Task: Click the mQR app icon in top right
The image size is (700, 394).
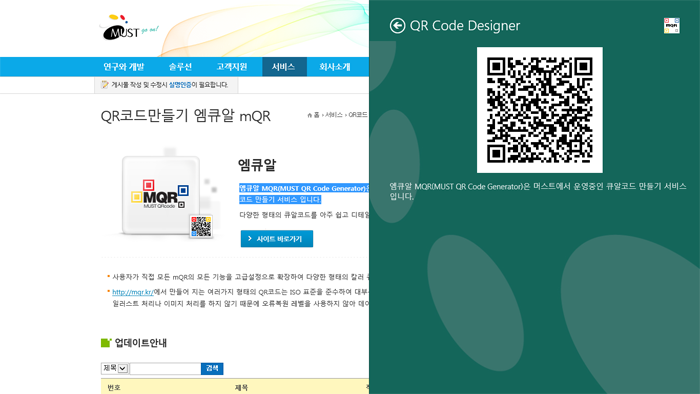Action: (671, 25)
